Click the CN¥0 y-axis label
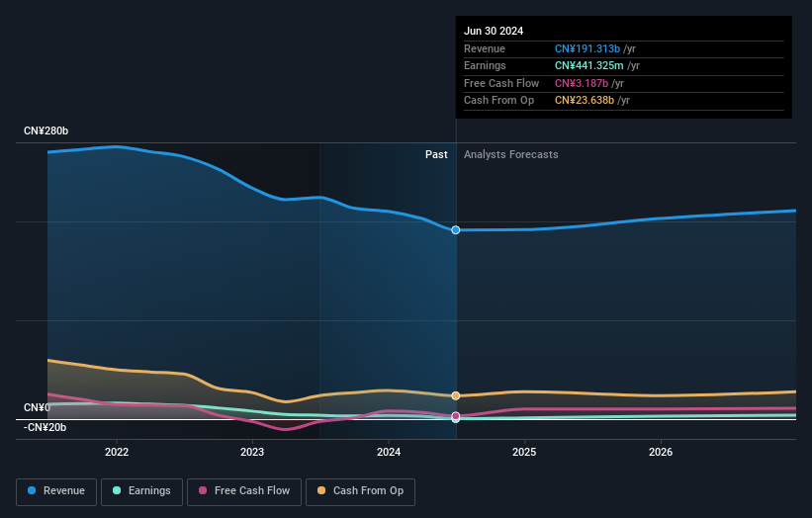The height and width of the screenshot is (518, 812). [x=37, y=407]
